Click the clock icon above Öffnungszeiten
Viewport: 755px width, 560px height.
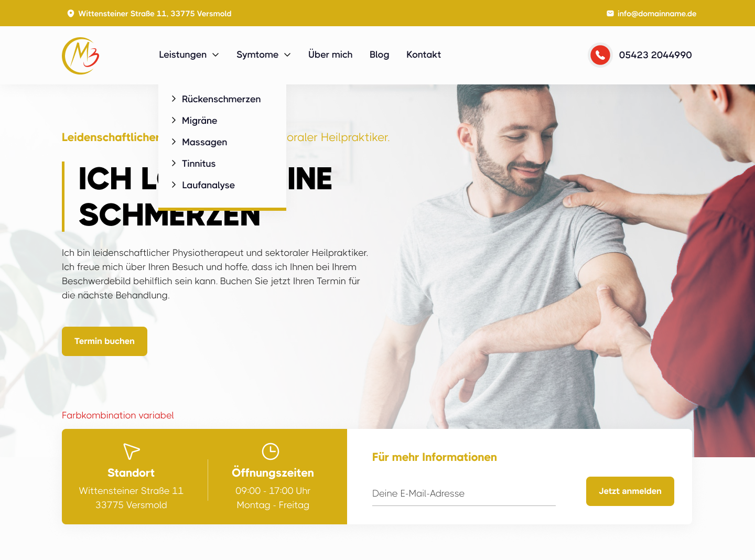click(271, 451)
